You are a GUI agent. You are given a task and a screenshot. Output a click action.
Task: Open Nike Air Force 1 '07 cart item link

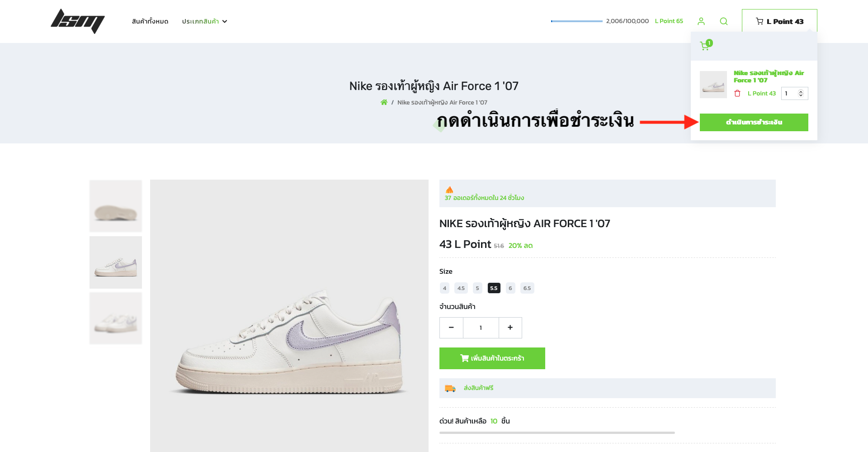[x=769, y=76]
